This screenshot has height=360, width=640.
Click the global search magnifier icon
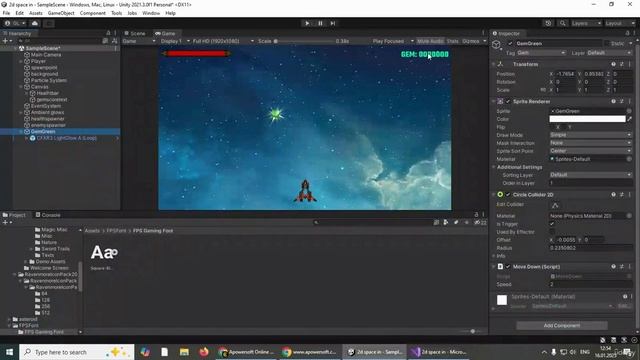click(x=562, y=23)
